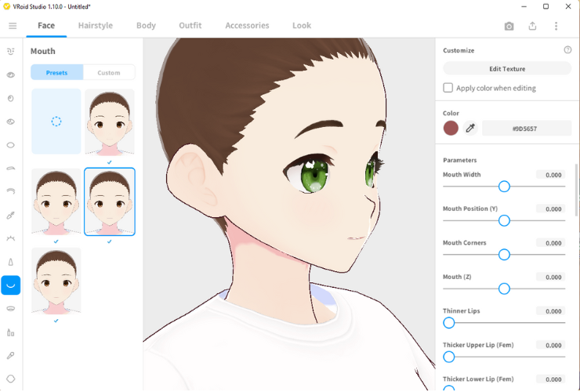Click the Mouth (Z) slider handle

click(504, 289)
